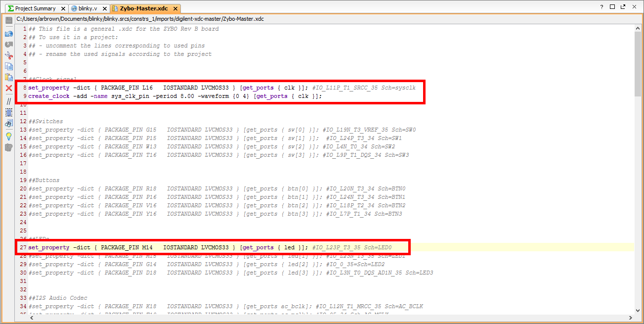Click the Undo arrow icon
This screenshot has width=644, height=324.
[8, 34]
